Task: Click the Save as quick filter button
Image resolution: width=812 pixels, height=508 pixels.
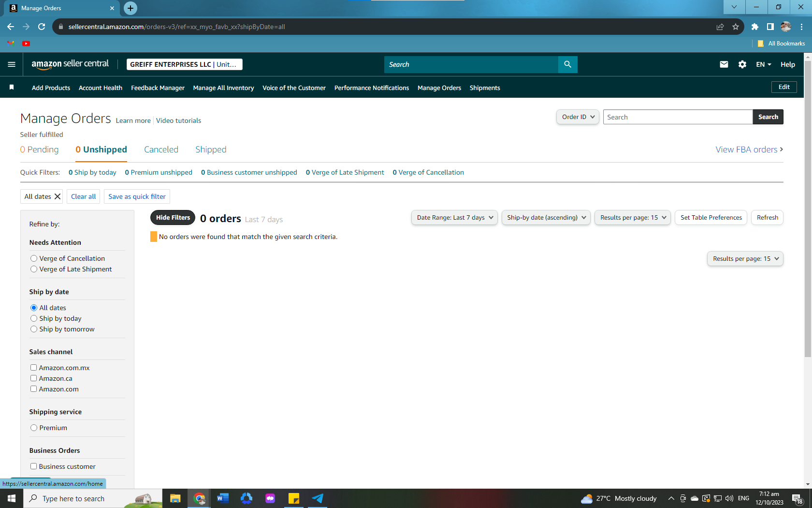Action: [137, 196]
